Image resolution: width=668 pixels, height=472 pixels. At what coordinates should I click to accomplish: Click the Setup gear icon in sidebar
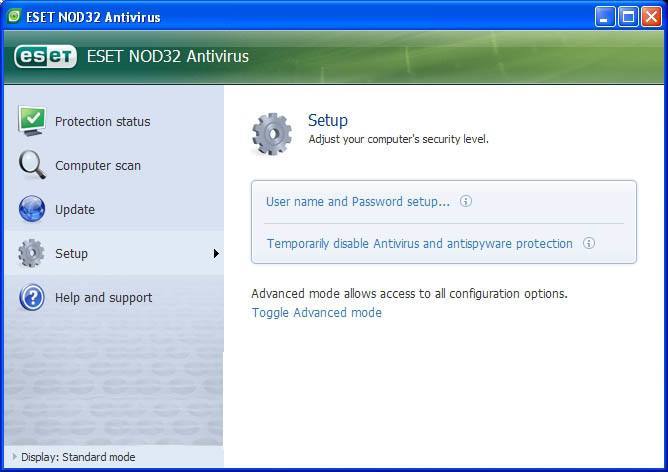pyautogui.click(x=31, y=253)
